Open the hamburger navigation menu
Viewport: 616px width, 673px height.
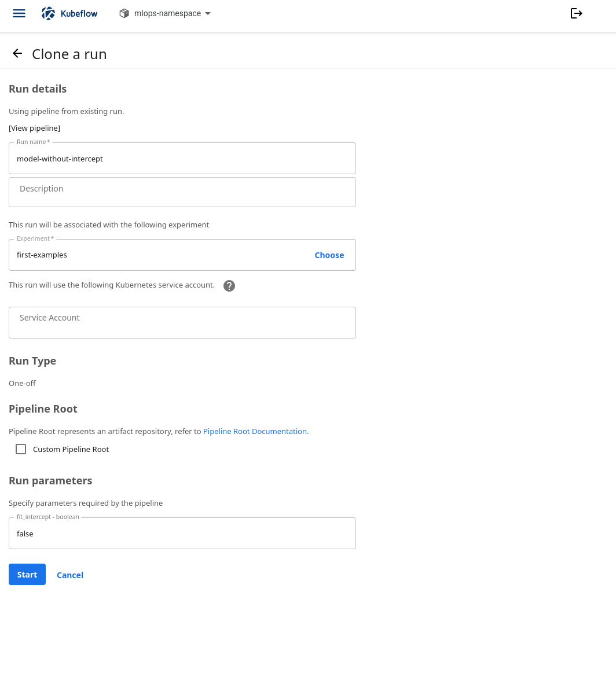coord(19,13)
